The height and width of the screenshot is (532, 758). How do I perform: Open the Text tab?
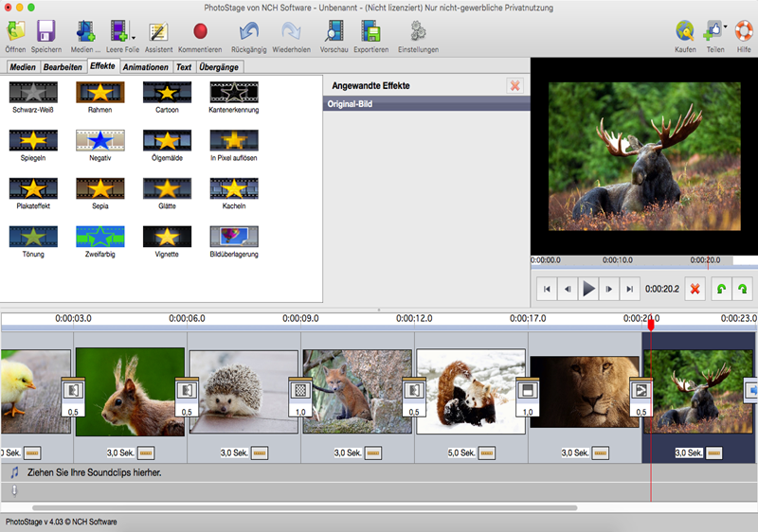pos(184,67)
